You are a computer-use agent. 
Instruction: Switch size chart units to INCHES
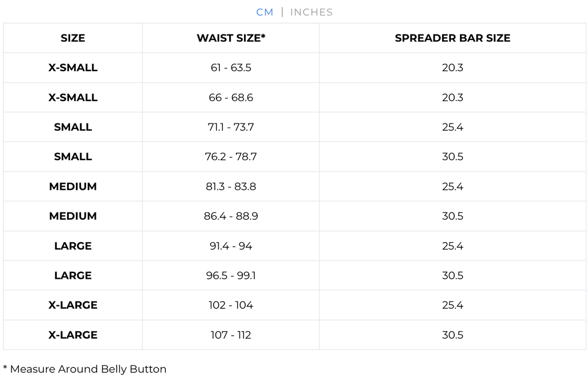[x=311, y=12]
